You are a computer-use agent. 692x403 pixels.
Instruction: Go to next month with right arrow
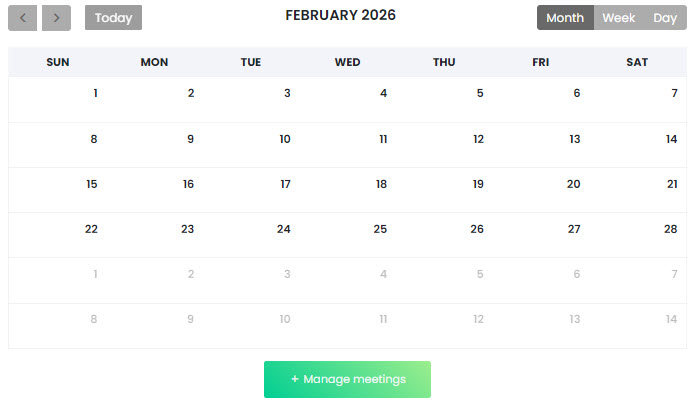click(x=56, y=18)
